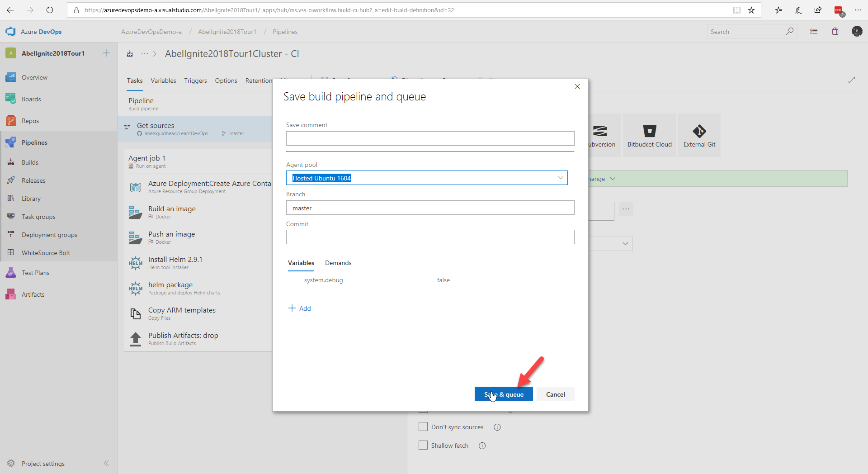Image resolution: width=868 pixels, height=474 pixels.
Task: Click the Docker icon for Build an image
Action: 136,212
